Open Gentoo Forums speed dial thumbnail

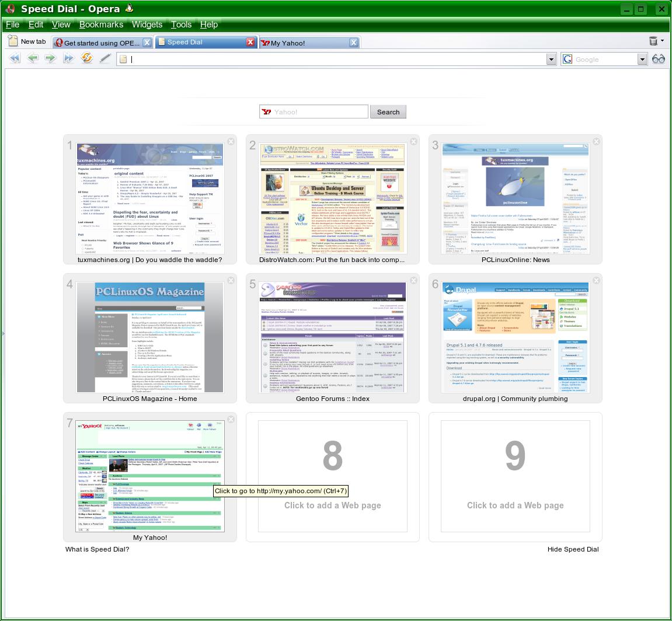(333, 337)
